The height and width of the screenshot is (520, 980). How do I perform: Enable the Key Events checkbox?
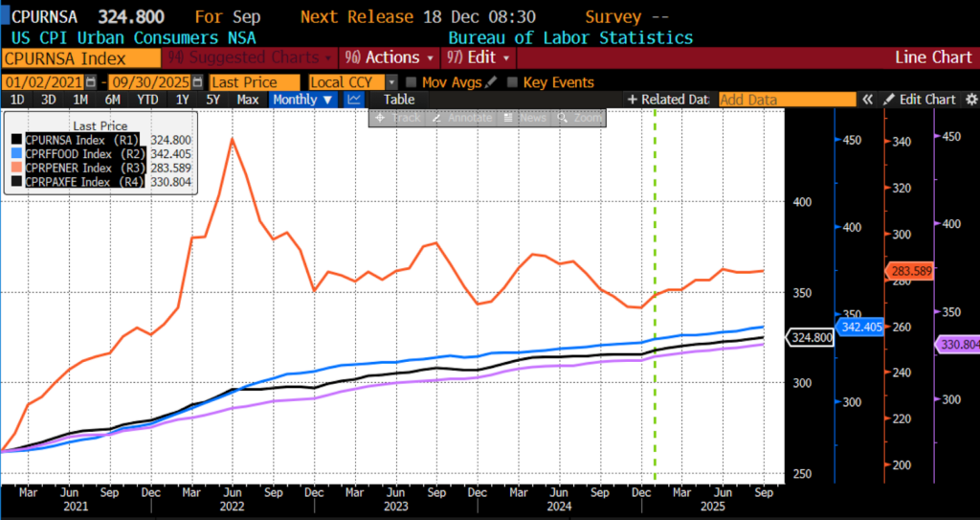tap(513, 82)
